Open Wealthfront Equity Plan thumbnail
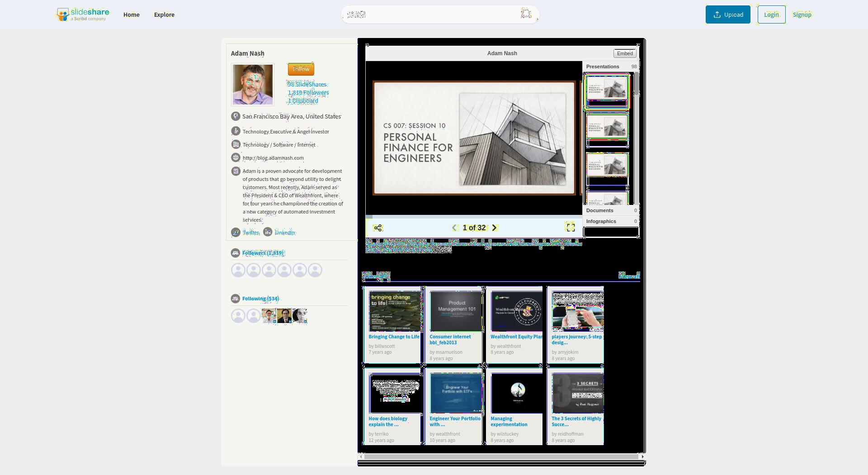 point(516,311)
